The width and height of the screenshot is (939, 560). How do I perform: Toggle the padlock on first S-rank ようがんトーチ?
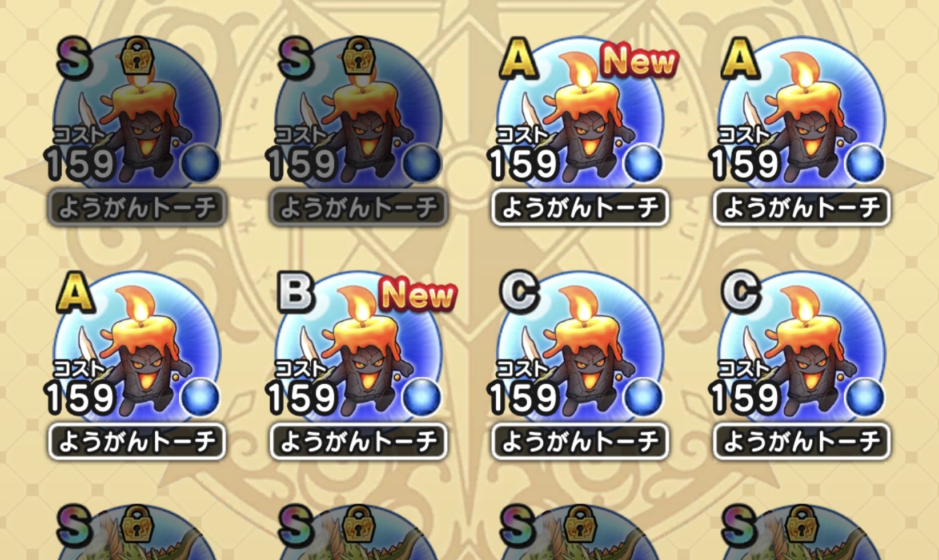(138, 55)
